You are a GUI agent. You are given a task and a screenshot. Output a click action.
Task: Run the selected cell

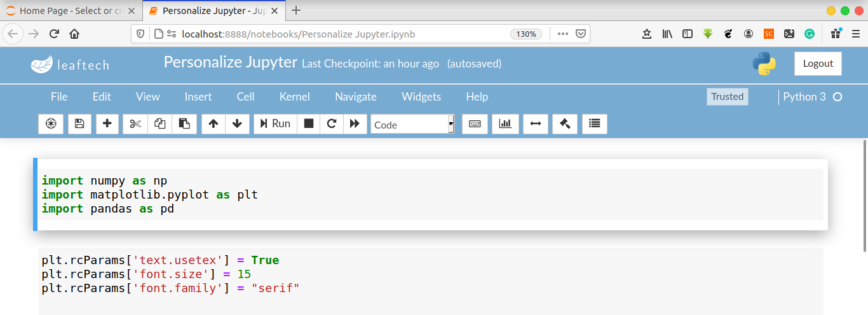pyautogui.click(x=275, y=124)
